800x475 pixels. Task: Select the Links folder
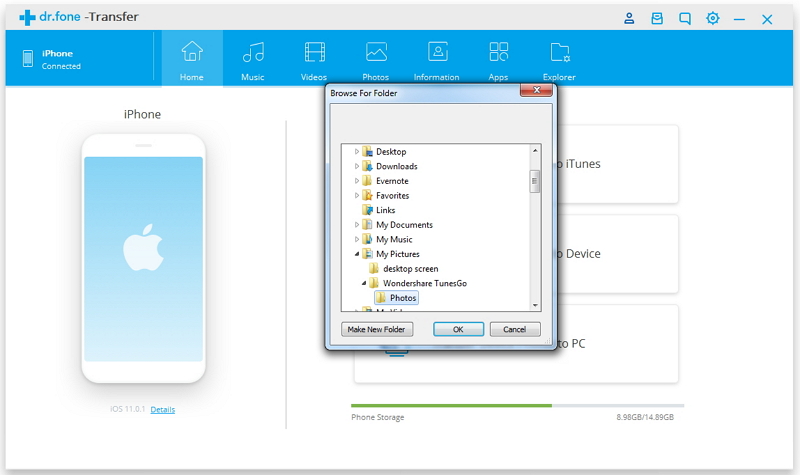click(385, 210)
